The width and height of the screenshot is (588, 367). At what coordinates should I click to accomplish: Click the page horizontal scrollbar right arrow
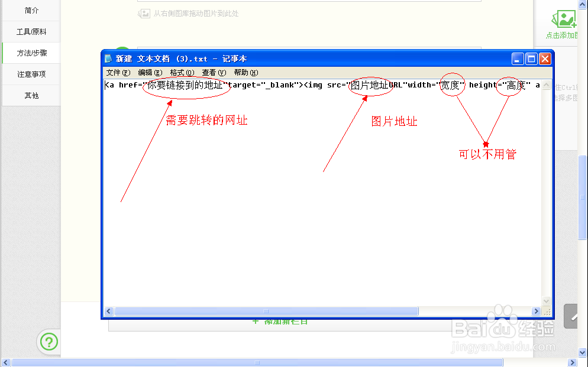[x=572, y=362]
